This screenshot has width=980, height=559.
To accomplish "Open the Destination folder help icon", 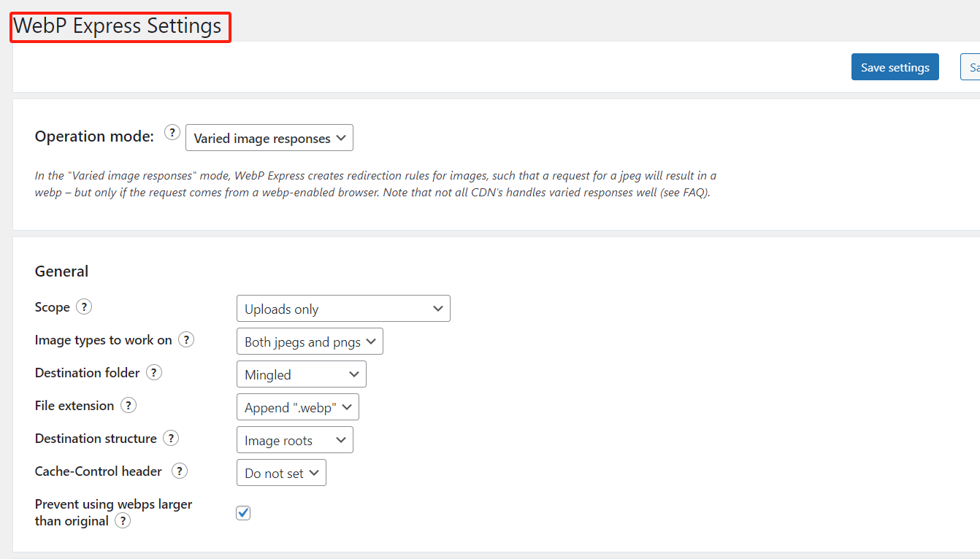I will point(153,372).
